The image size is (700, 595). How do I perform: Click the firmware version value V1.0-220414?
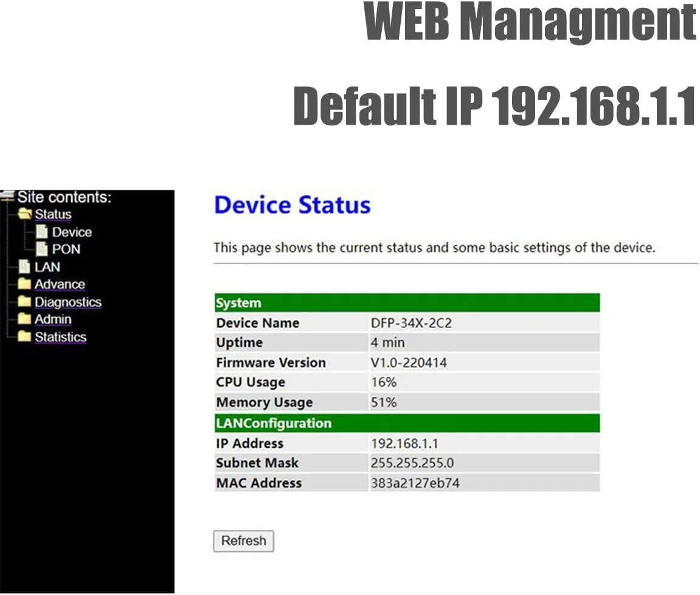pyautogui.click(x=409, y=363)
